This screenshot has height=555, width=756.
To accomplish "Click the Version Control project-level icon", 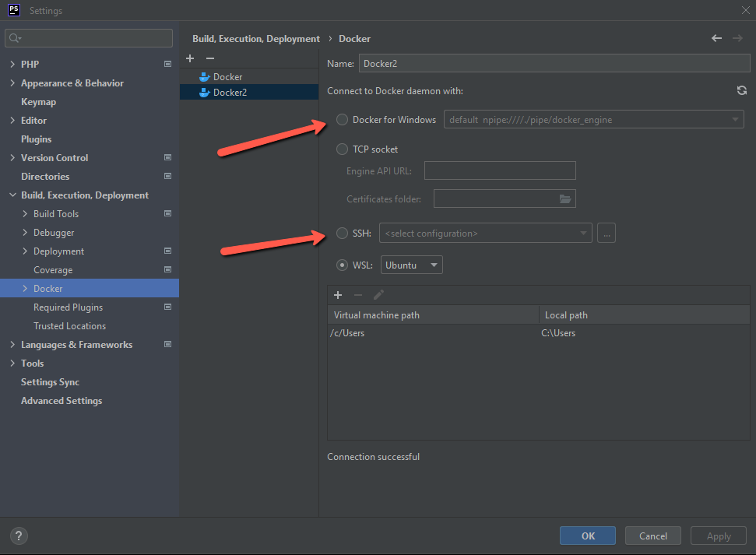I will point(168,157).
